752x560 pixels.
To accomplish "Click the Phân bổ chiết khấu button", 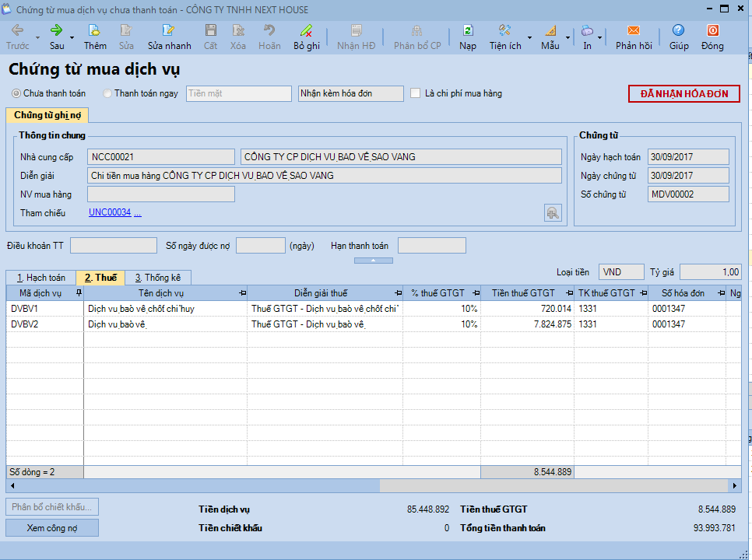I will [52, 507].
